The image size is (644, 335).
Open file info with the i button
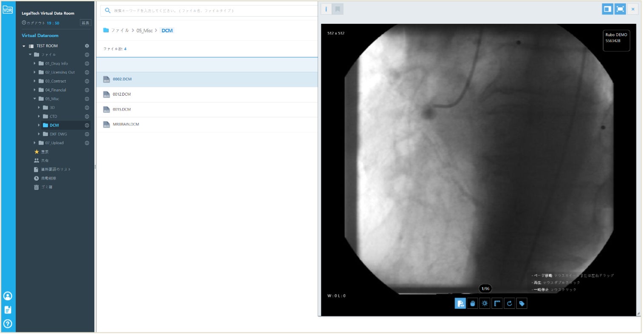pyautogui.click(x=326, y=9)
